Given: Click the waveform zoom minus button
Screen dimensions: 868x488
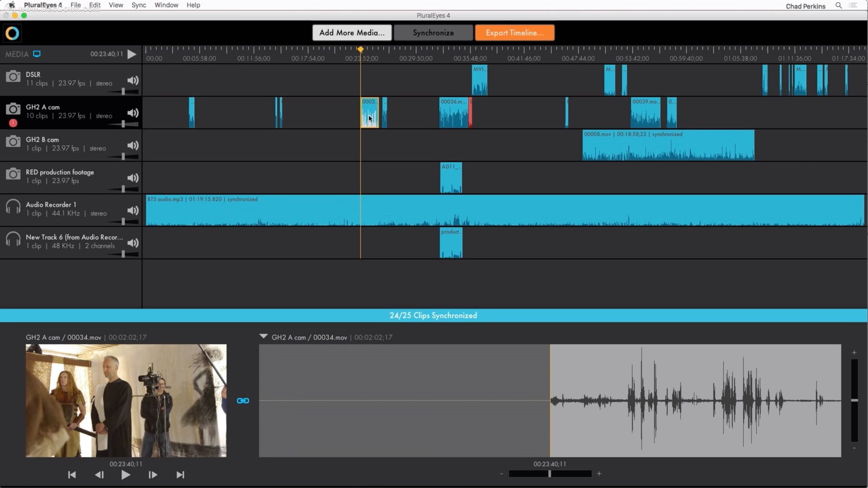Looking at the screenshot, I should pos(501,474).
